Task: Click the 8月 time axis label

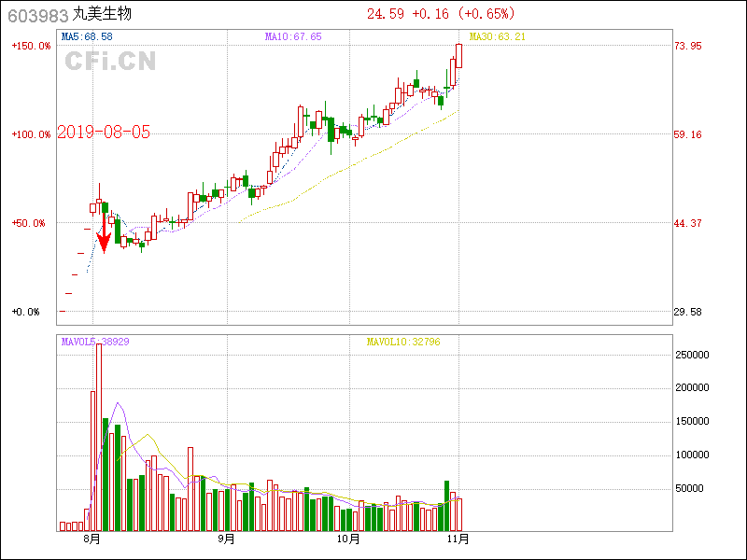Action: [x=92, y=539]
